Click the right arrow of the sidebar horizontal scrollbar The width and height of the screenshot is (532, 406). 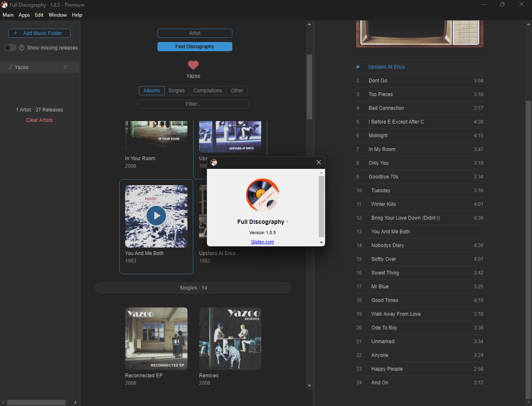pyautogui.click(x=75, y=402)
